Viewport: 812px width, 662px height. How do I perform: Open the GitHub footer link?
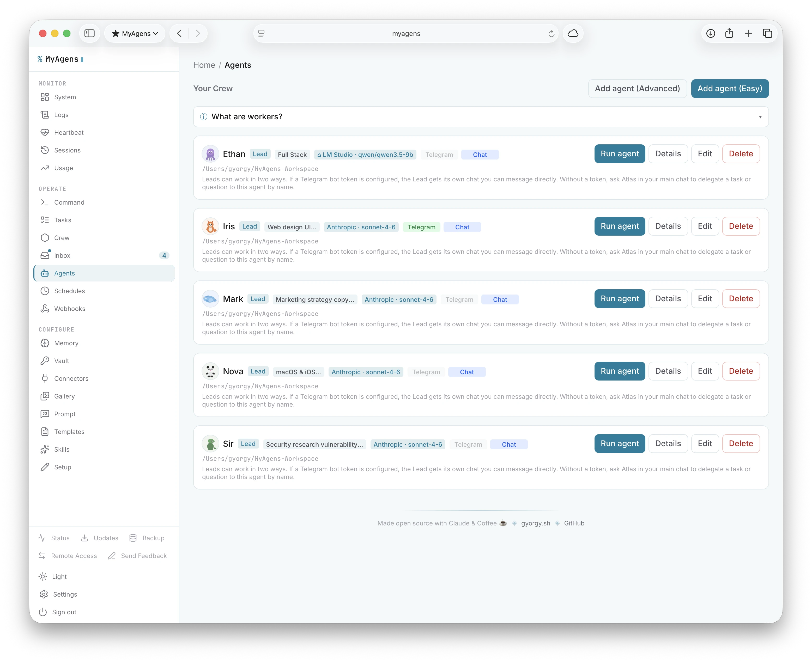pos(574,523)
